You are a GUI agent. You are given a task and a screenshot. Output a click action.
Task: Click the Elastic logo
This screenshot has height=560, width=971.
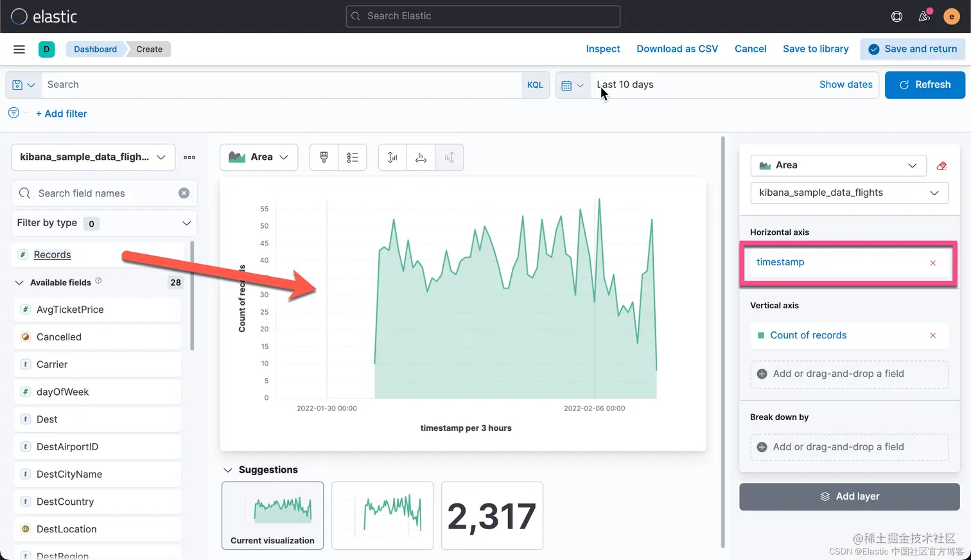point(44,16)
